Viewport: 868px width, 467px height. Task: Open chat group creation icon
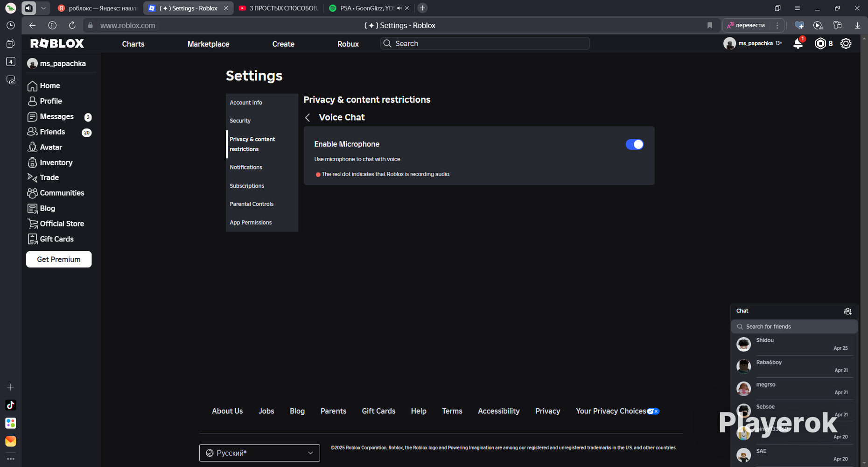pyautogui.click(x=848, y=311)
